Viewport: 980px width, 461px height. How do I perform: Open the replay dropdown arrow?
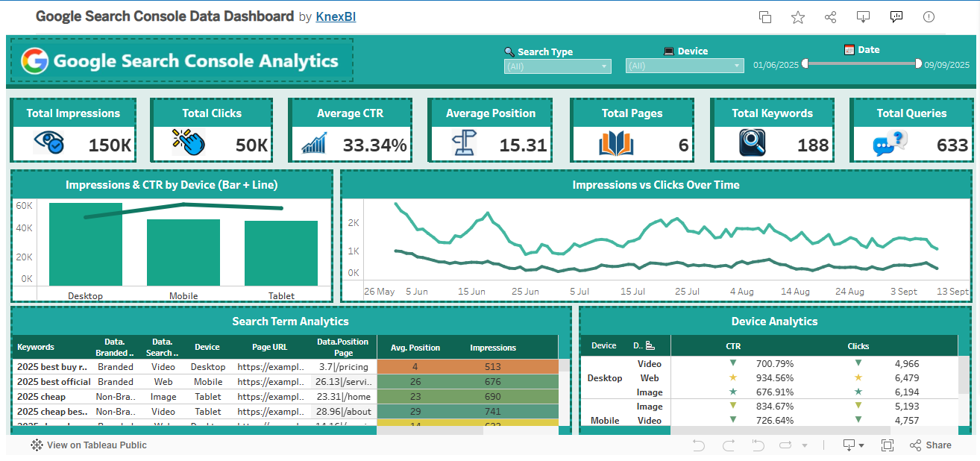(x=804, y=446)
